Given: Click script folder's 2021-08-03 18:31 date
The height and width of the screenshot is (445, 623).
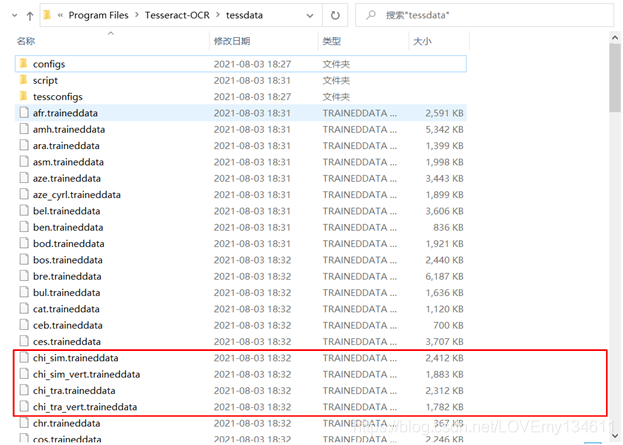Looking at the screenshot, I should [252, 81].
